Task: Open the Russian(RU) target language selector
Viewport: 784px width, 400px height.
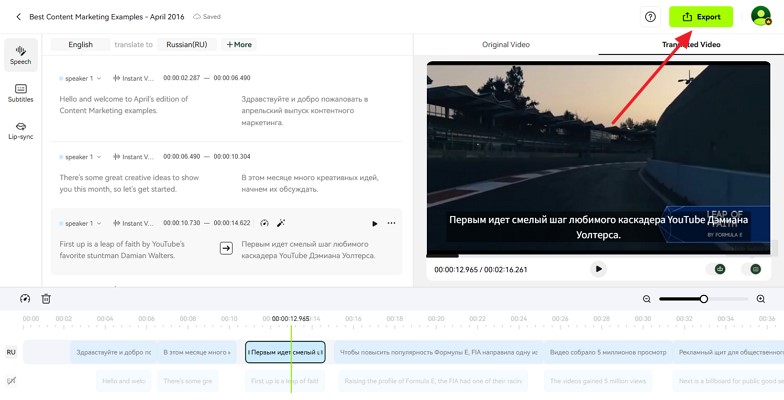Action: point(186,44)
